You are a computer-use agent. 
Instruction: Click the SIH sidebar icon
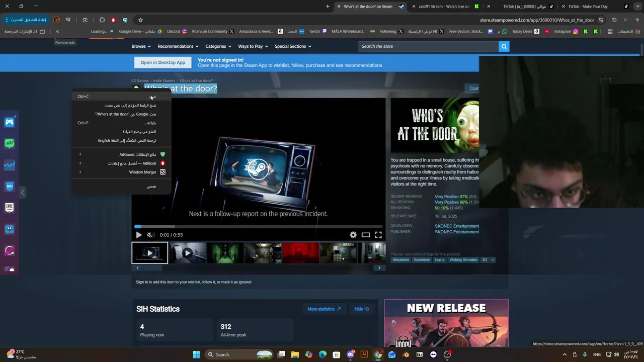(9, 186)
